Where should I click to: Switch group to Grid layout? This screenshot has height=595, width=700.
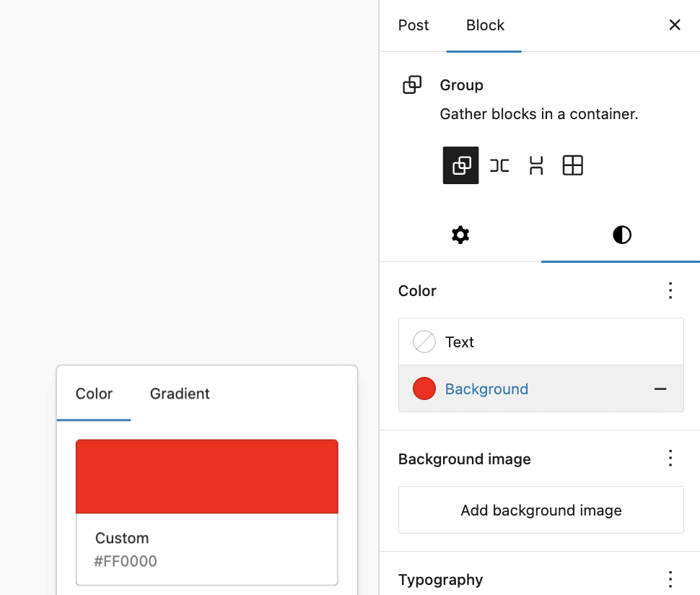pyautogui.click(x=572, y=165)
